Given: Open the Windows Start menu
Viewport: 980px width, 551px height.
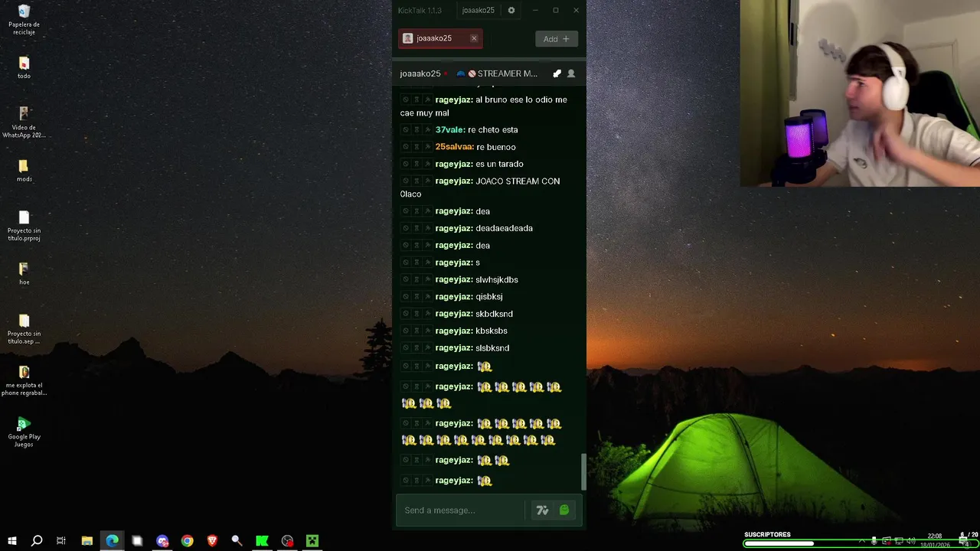Looking at the screenshot, I should click(x=11, y=541).
